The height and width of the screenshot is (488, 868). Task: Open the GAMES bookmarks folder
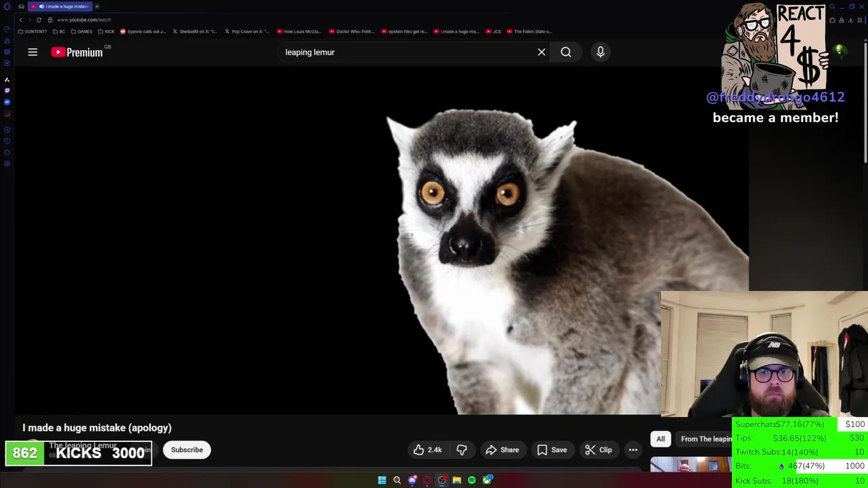tap(81, 31)
